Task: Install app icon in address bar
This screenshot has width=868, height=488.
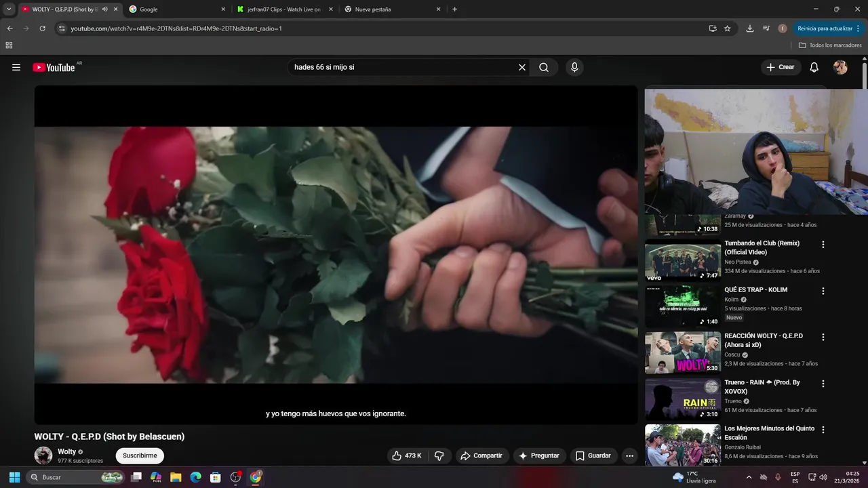Action: [713, 28]
